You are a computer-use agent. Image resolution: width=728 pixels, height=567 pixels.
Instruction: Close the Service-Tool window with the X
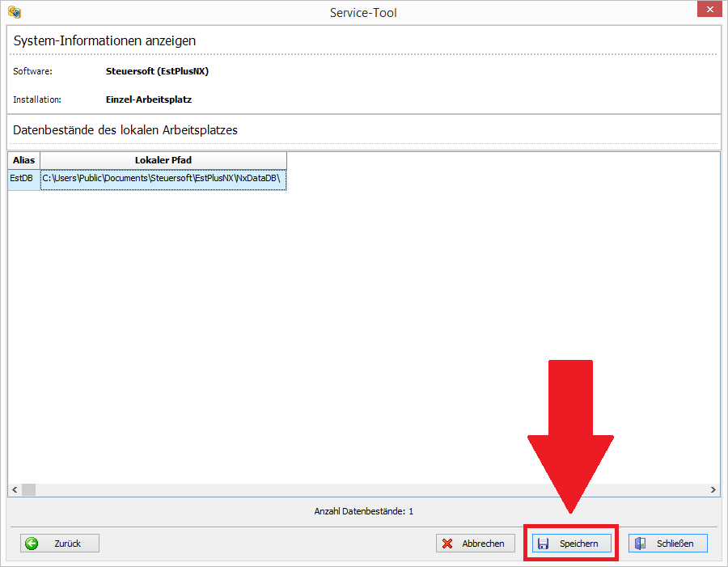pyautogui.click(x=706, y=11)
